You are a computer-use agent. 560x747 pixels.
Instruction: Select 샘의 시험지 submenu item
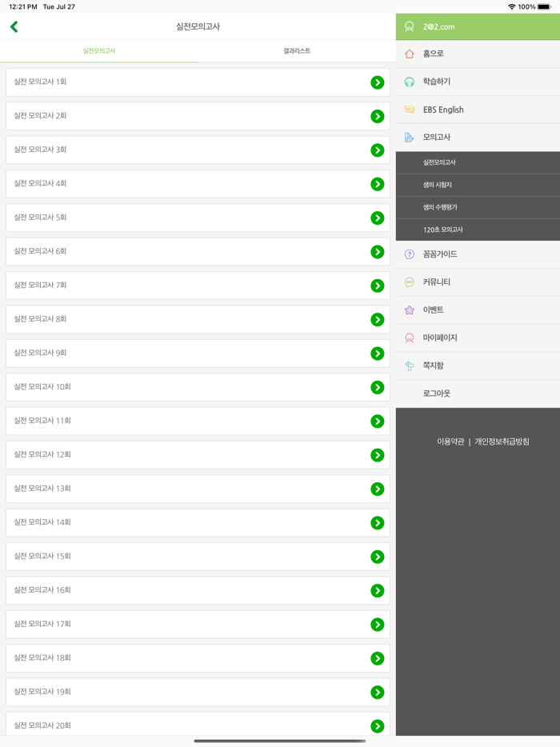coord(478,185)
